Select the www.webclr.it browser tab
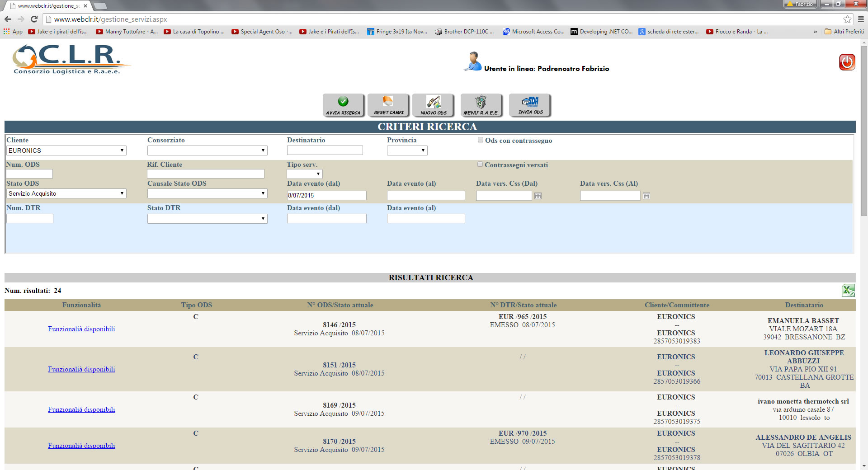This screenshot has width=868, height=470. [47, 6]
